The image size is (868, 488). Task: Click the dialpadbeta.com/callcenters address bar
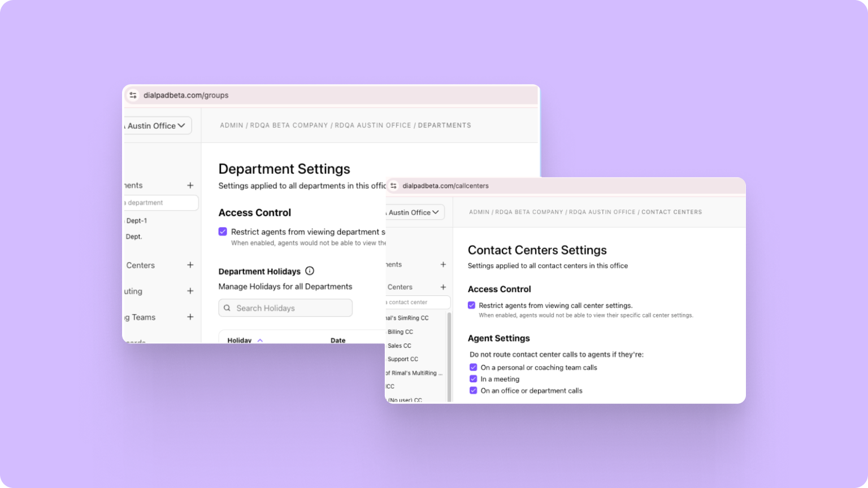tap(565, 186)
